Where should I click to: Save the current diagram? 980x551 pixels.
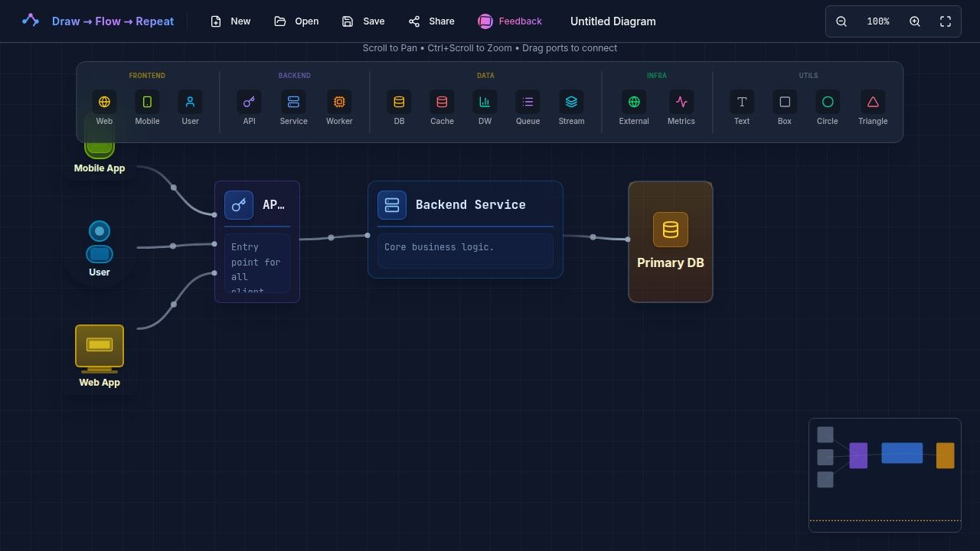[363, 21]
